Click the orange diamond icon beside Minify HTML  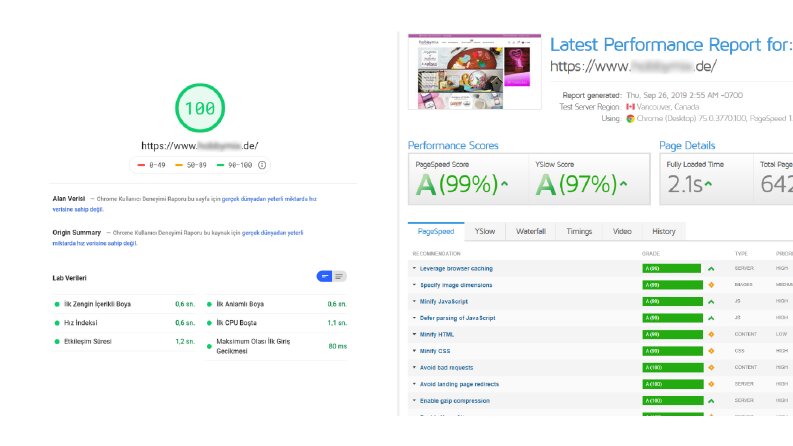click(x=711, y=334)
